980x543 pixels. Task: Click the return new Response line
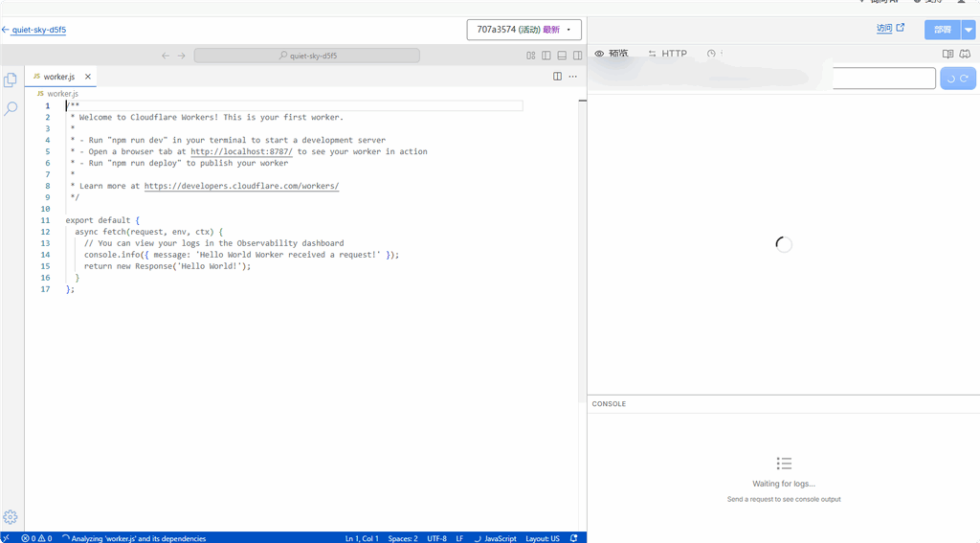[167, 266]
